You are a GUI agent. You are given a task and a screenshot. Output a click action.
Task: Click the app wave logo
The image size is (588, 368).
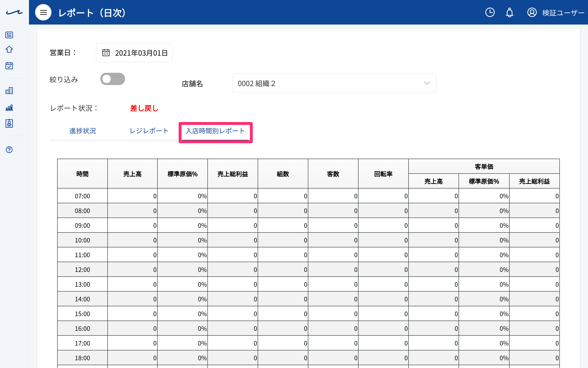pyautogui.click(x=14, y=12)
